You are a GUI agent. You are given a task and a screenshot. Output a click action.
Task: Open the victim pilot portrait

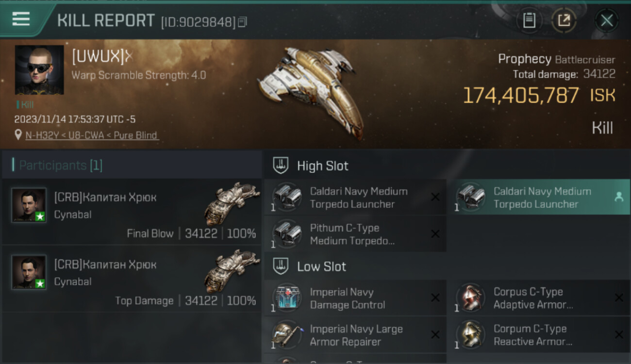click(39, 70)
